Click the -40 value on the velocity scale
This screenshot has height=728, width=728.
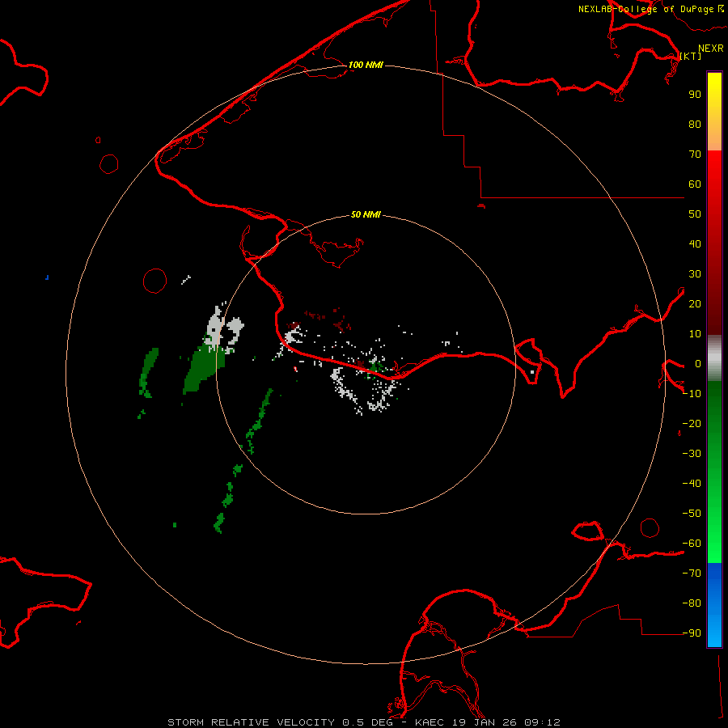pos(692,484)
